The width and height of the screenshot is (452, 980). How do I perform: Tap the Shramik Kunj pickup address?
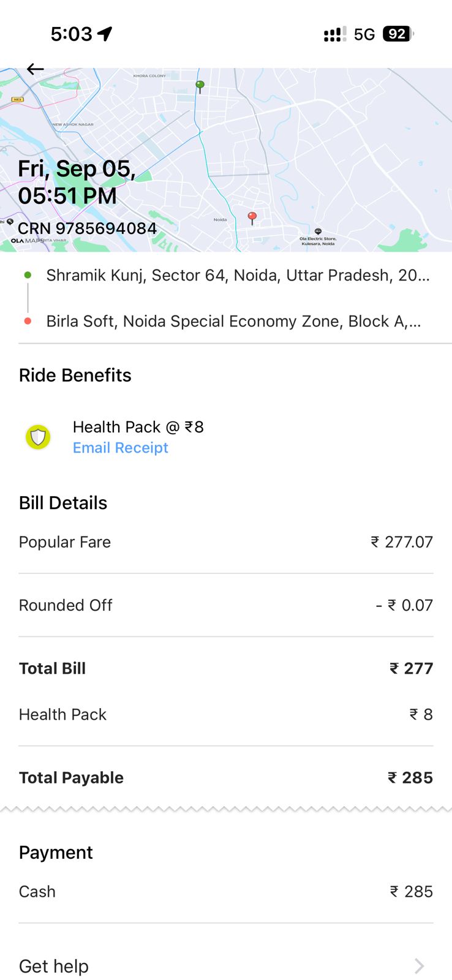point(238,275)
